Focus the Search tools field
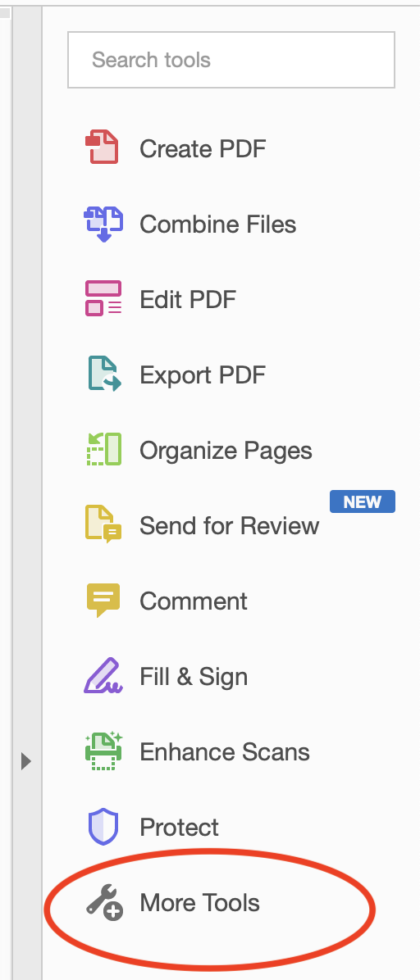 pos(231,60)
